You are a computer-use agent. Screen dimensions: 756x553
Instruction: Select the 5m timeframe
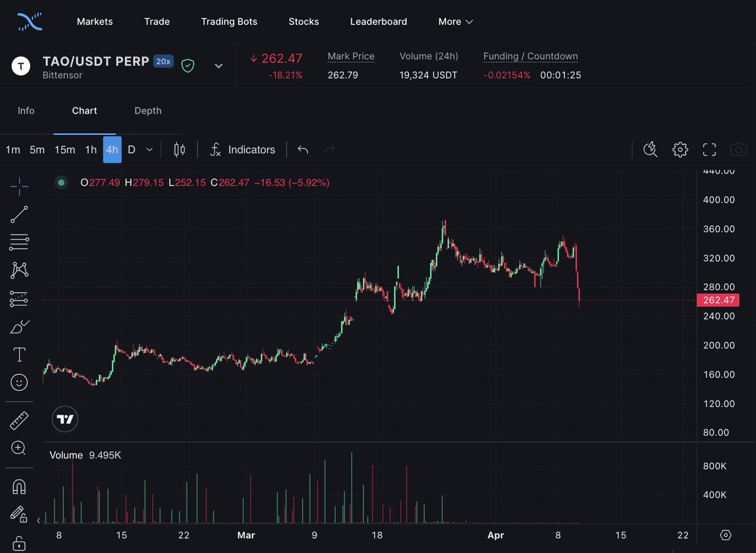[x=37, y=149]
